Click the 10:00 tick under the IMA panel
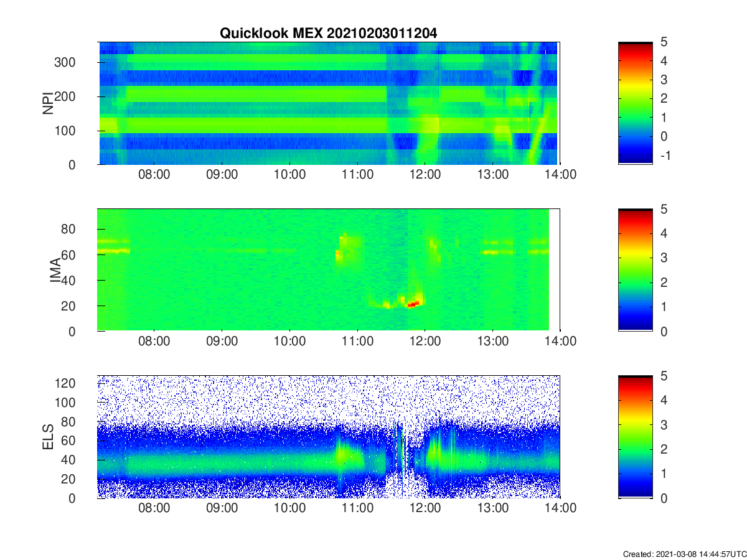The image size is (747, 560). tap(289, 342)
